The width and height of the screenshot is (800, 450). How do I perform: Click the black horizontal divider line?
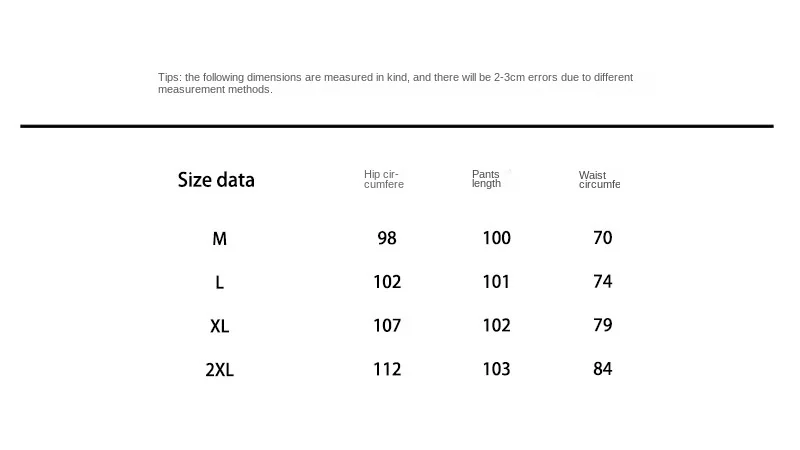pyautogui.click(x=397, y=126)
